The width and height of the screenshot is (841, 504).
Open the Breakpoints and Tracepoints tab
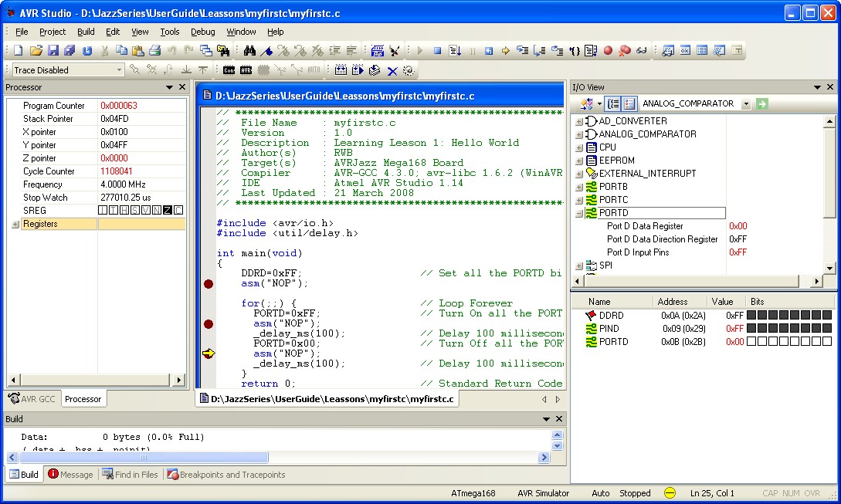[x=226, y=475]
